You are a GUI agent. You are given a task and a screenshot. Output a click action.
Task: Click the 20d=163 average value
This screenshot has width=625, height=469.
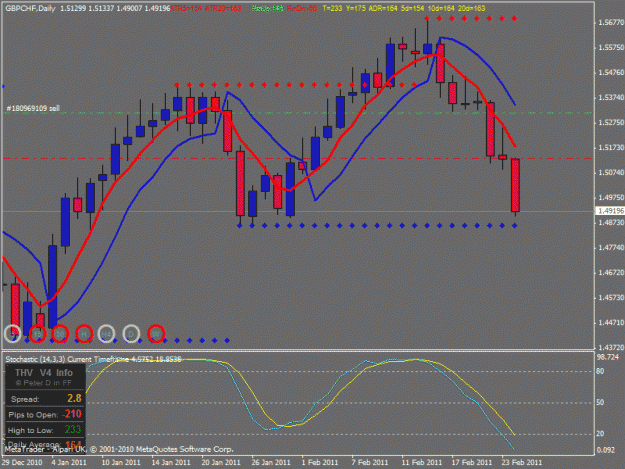tap(472, 8)
